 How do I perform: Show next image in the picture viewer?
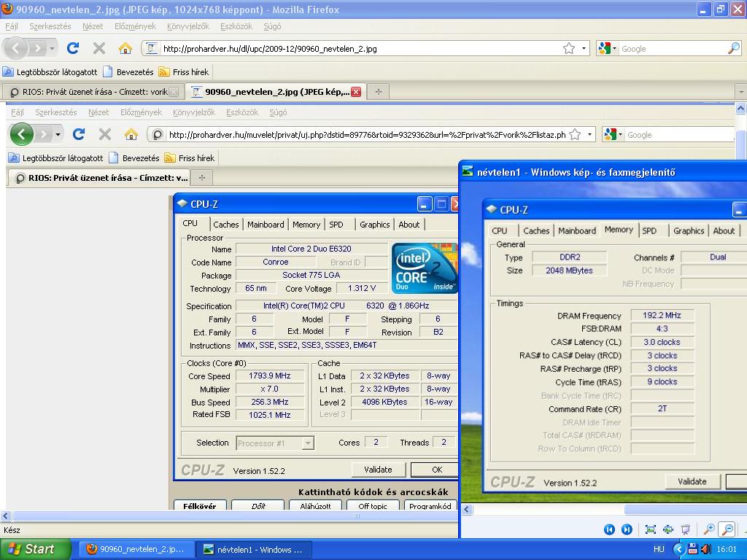coord(627,529)
